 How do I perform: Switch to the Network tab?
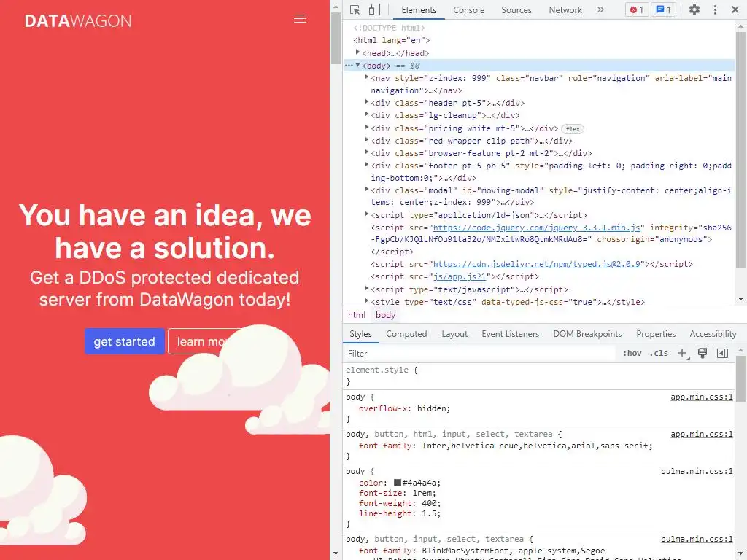pyautogui.click(x=565, y=10)
